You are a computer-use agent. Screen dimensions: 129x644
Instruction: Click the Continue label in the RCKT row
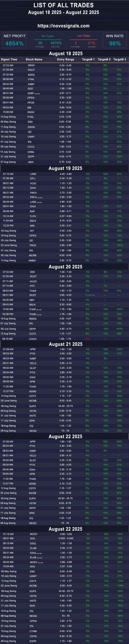tap(90, 295)
